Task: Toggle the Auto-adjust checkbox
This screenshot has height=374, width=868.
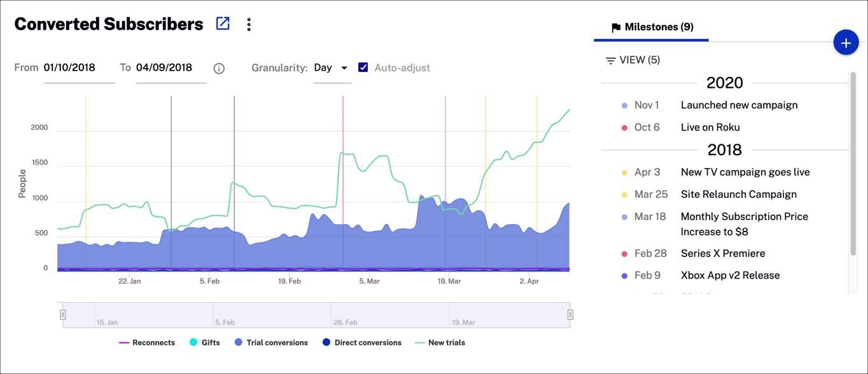Action: click(x=363, y=67)
